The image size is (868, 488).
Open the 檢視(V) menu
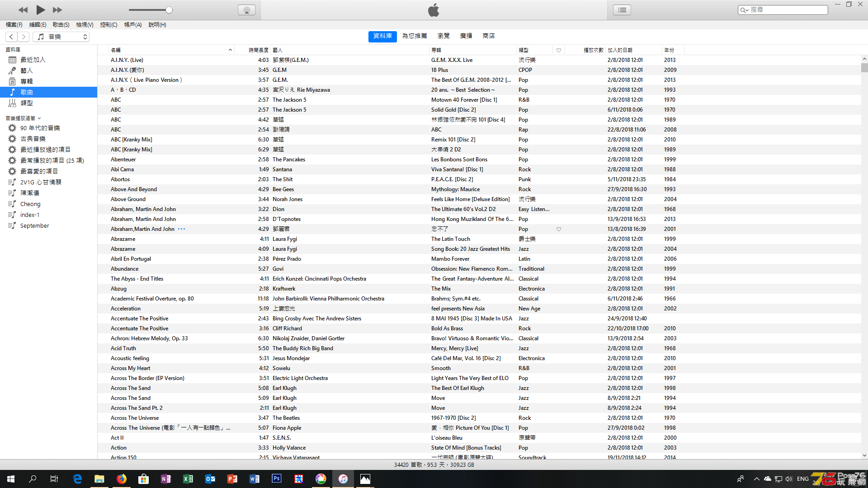point(85,25)
